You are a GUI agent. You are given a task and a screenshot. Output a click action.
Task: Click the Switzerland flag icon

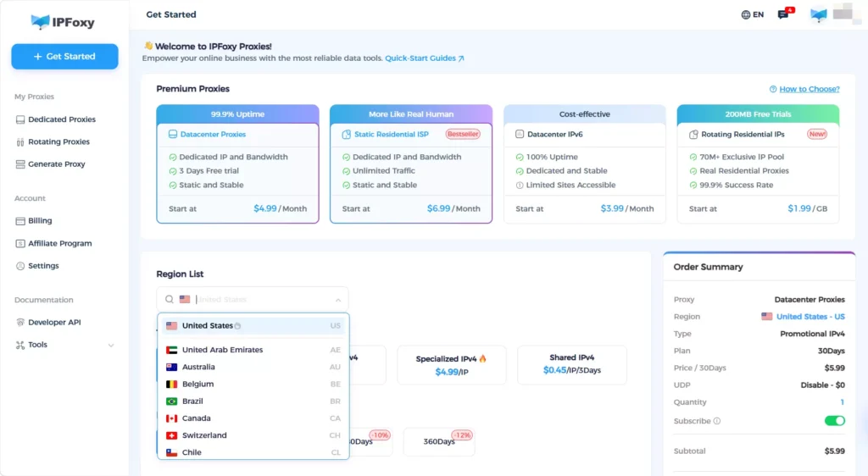point(171,435)
